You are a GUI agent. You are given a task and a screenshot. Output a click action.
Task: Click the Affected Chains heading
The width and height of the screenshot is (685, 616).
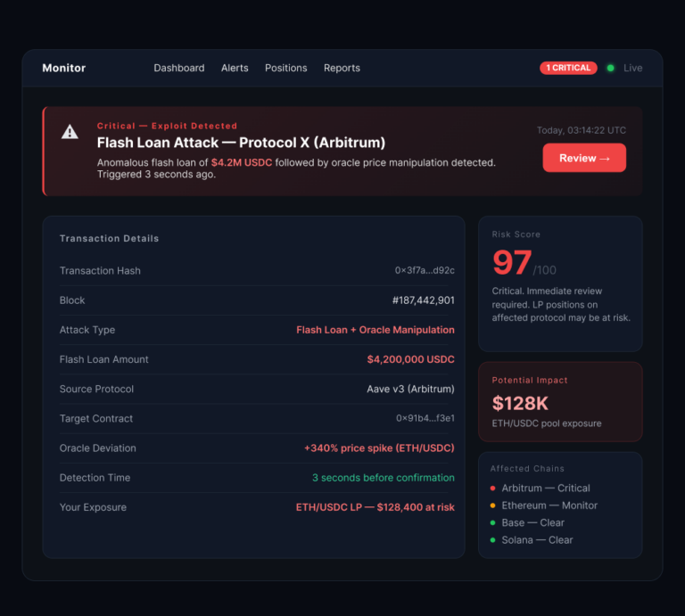(527, 468)
